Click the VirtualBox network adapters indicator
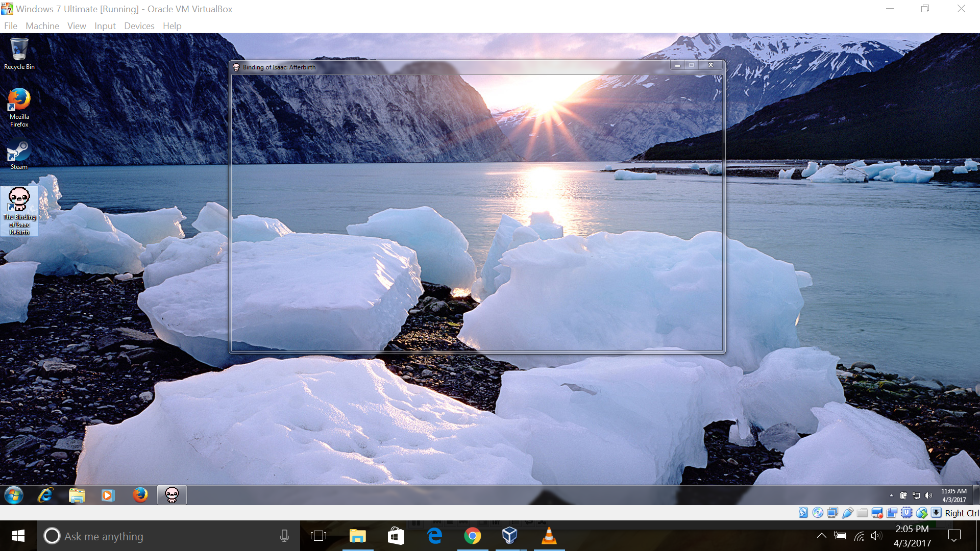Viewport: 980px width, 551px height. [832, 513]
